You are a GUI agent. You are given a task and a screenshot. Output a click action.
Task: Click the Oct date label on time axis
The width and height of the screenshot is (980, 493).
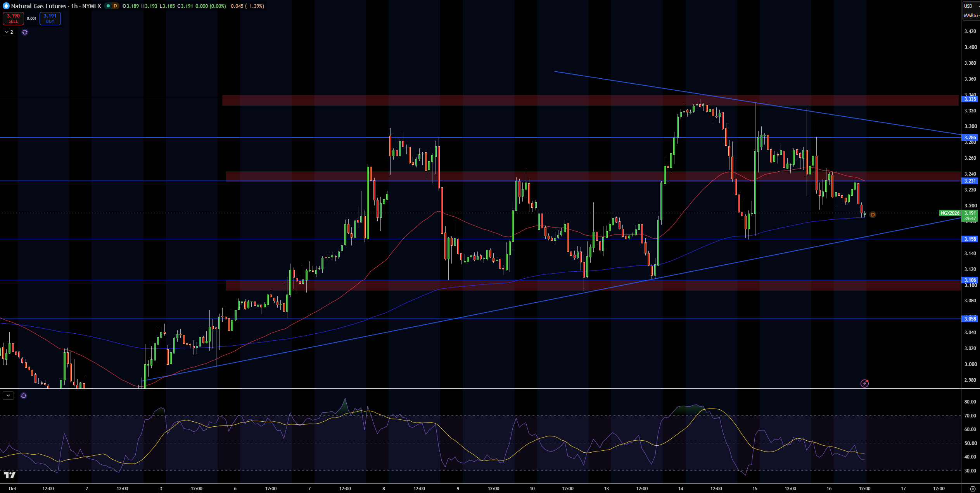click(12, 488)
